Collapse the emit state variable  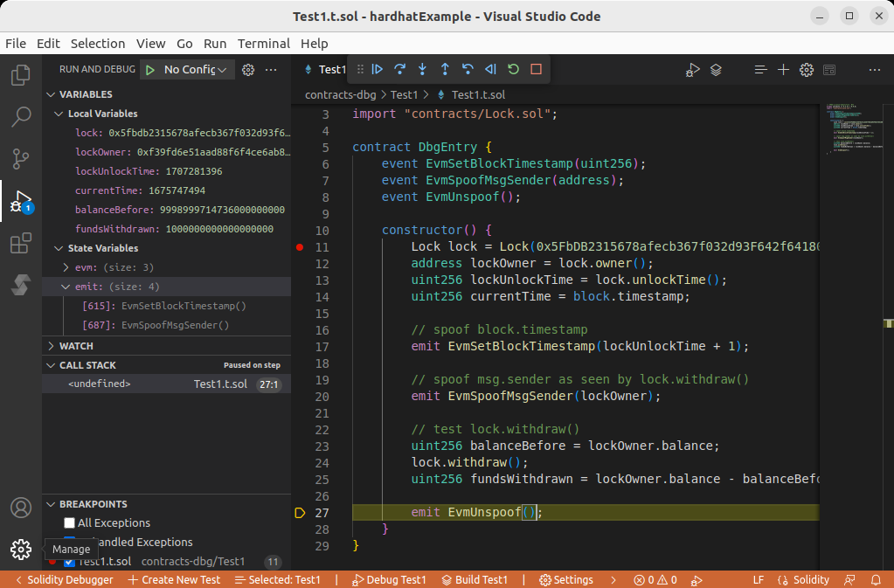pyautogui.click(x=66, y=287)
